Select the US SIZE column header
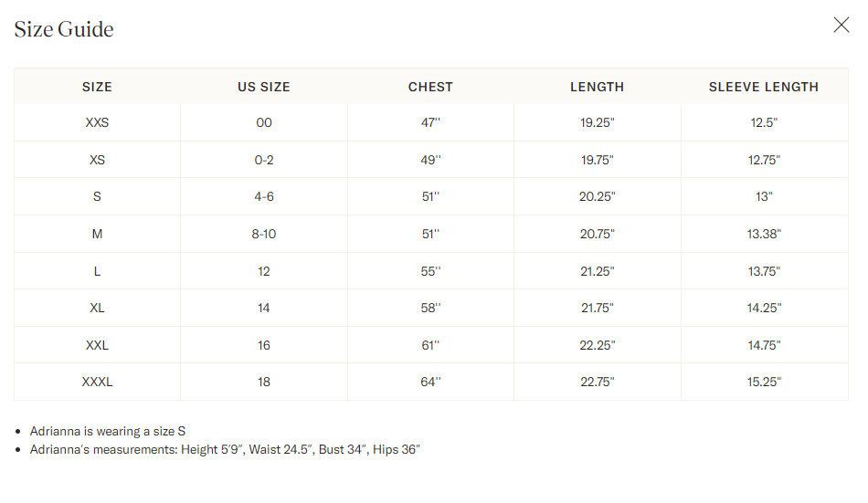This screenshot has width=868, height=503. click(264, 88)
